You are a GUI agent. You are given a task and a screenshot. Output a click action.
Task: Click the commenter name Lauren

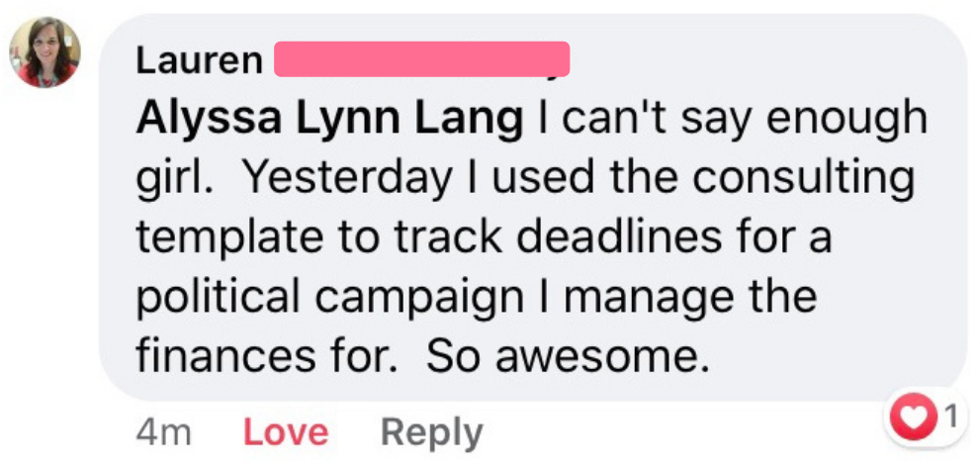[198, 61]
